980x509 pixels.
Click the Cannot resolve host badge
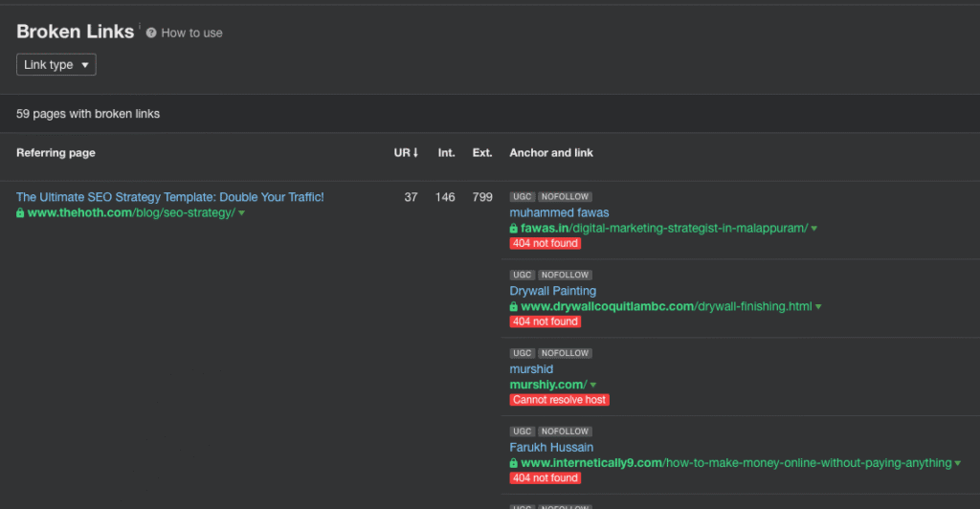pyautogui.click(x=559, y=400)
